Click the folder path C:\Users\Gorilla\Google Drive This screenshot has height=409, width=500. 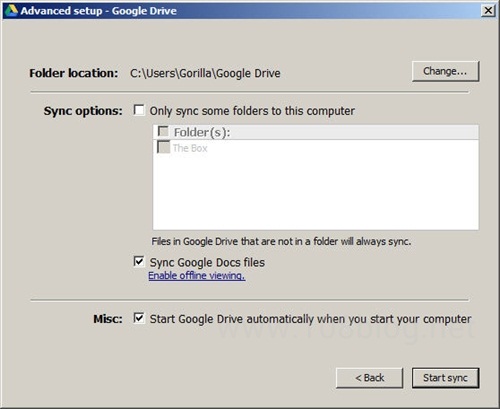pos(205,73)
